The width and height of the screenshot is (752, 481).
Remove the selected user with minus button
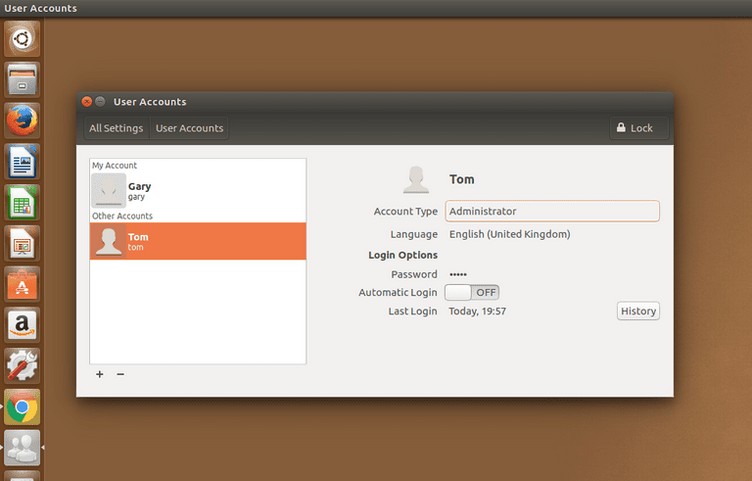(120, 374)
